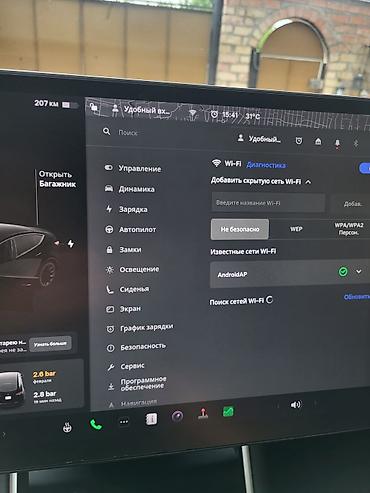Select Не безопасно security option
Viewport: 370px width, 493px height.
coord(240,229)
